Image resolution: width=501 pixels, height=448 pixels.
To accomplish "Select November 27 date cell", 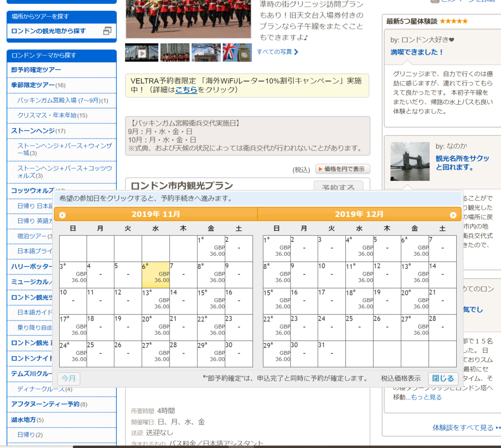I will (x=155, y=354).
